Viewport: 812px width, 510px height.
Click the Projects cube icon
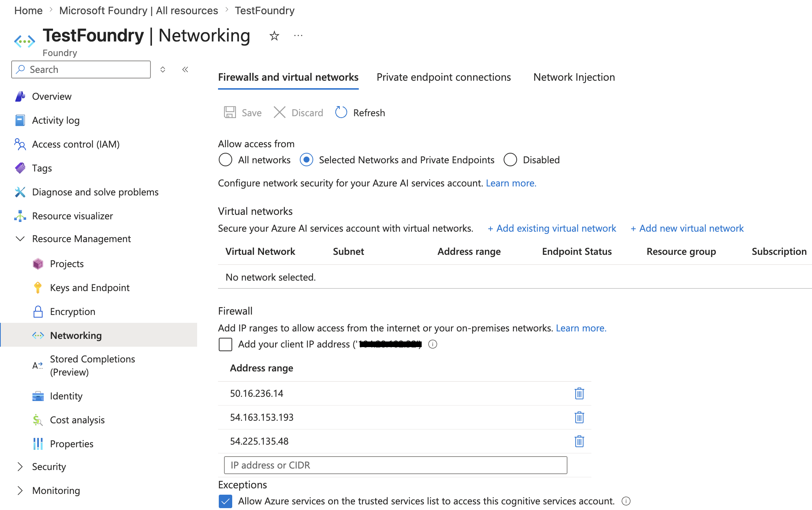coord(38,264)
